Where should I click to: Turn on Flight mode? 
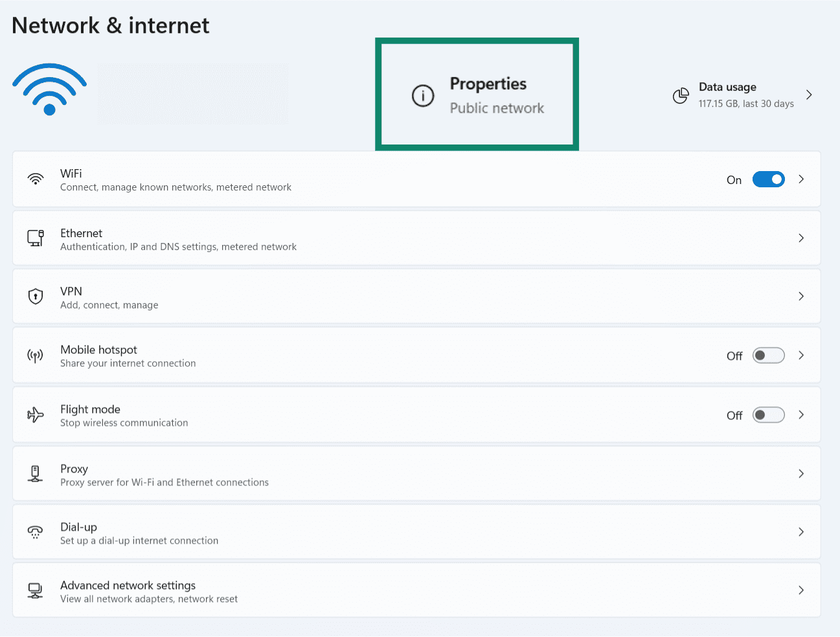tap(768, 415)
